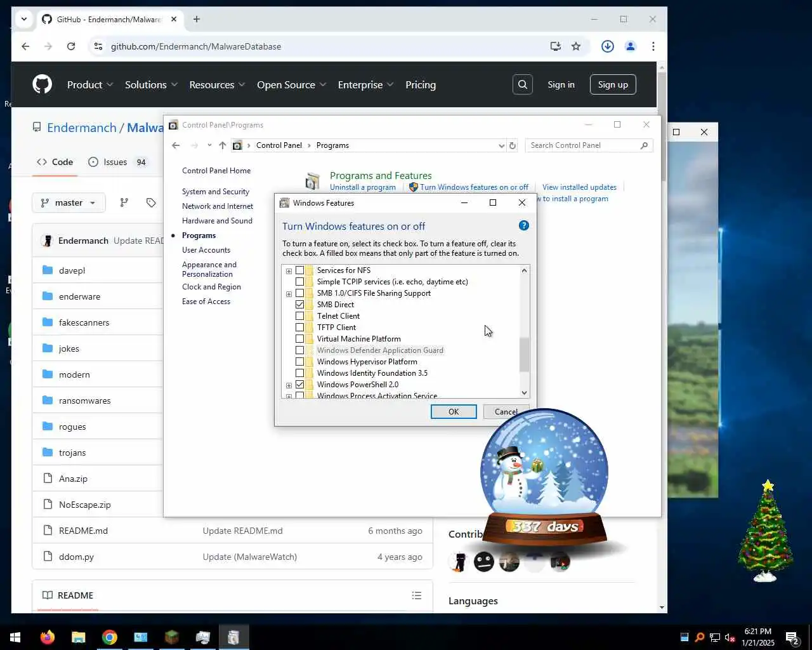Open File Explorer from the taskbar
The image size is (812, 650).
pyautogui.click(x=79, y=637)
